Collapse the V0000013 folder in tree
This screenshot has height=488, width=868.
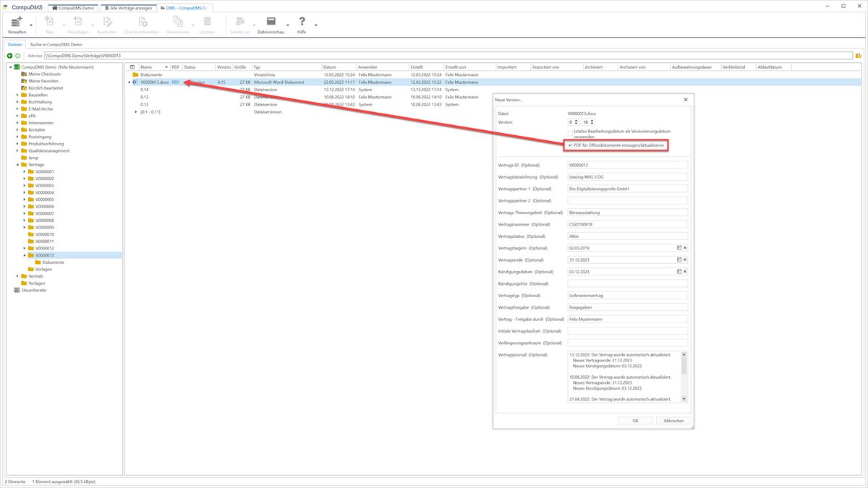pos(25,255)
